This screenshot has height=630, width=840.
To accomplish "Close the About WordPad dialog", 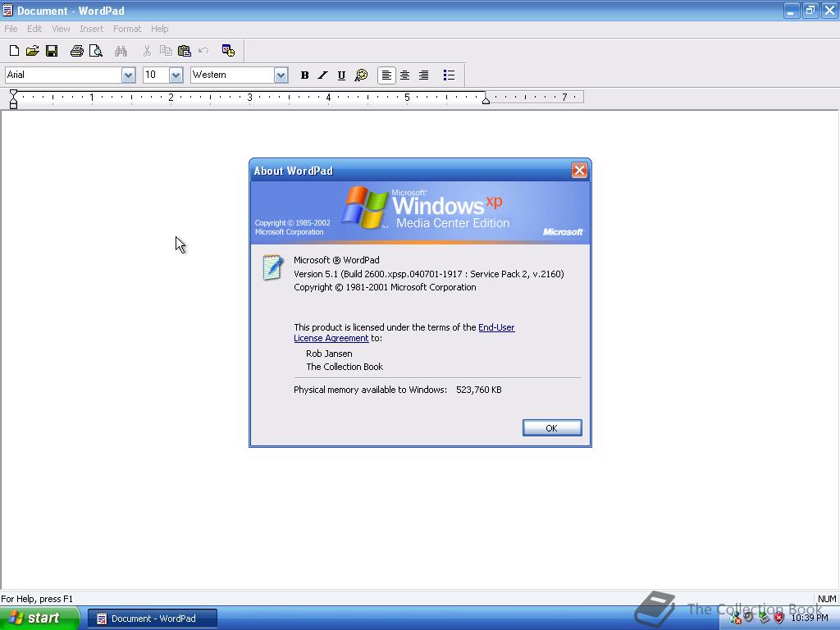I will (x=579, y=171).
